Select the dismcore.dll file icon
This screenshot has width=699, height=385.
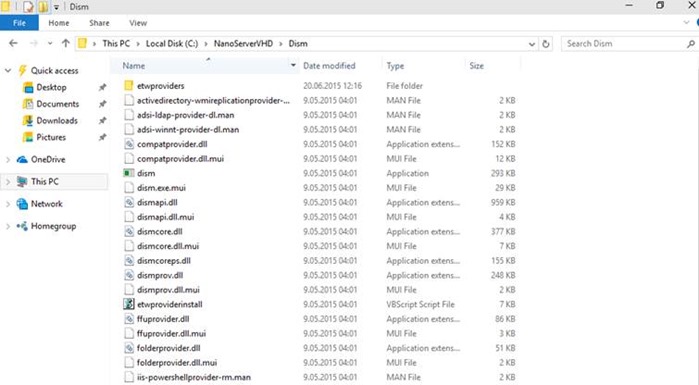point(129,231)
